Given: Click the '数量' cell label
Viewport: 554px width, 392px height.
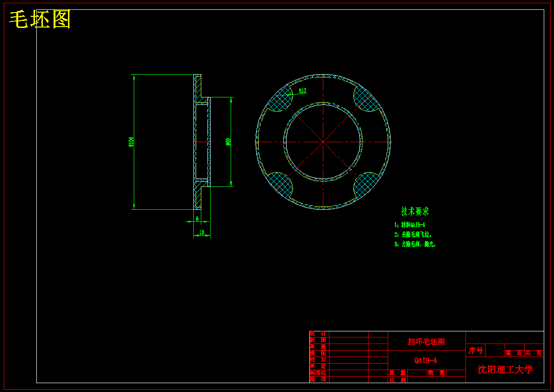Looking at the screenshot, I should click(437, 373).
